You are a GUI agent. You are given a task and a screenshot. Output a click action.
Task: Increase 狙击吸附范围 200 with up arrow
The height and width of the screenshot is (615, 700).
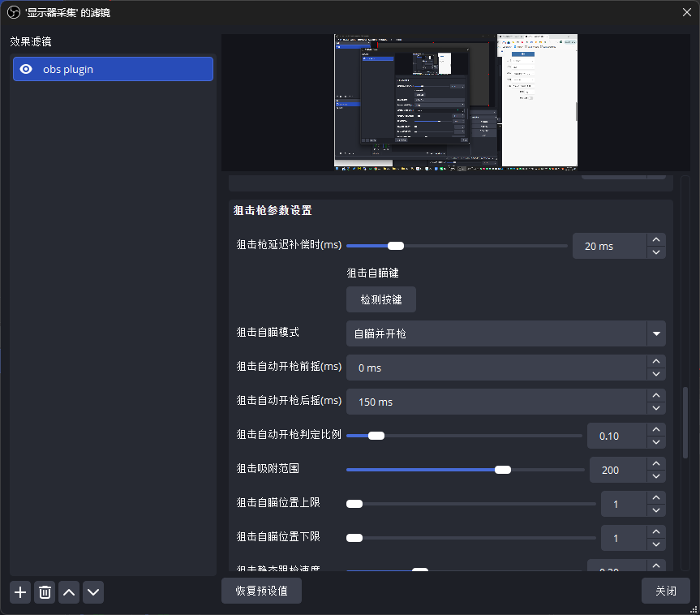[656, 463]
